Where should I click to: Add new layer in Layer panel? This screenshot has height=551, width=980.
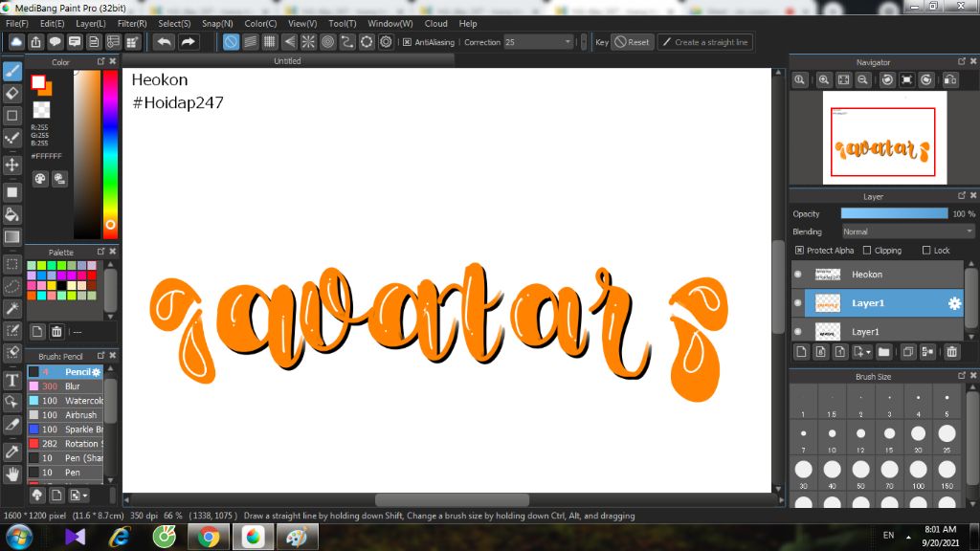[801, 352]
